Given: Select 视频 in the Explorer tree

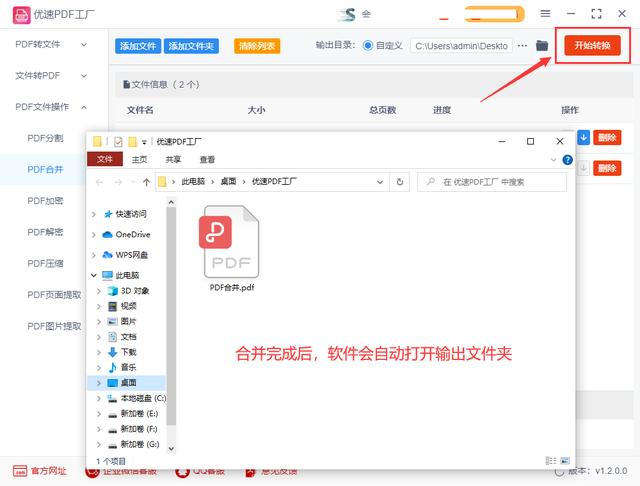Looking at the screenshot, I should pyautogui.click(x=127, y=306).
